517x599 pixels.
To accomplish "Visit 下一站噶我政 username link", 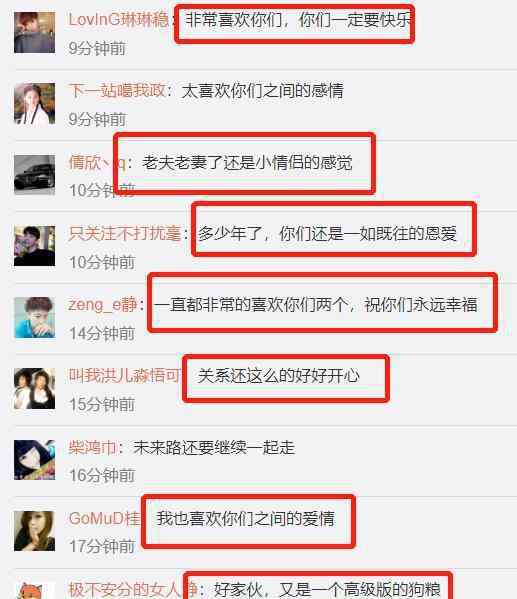I will 117,91.
